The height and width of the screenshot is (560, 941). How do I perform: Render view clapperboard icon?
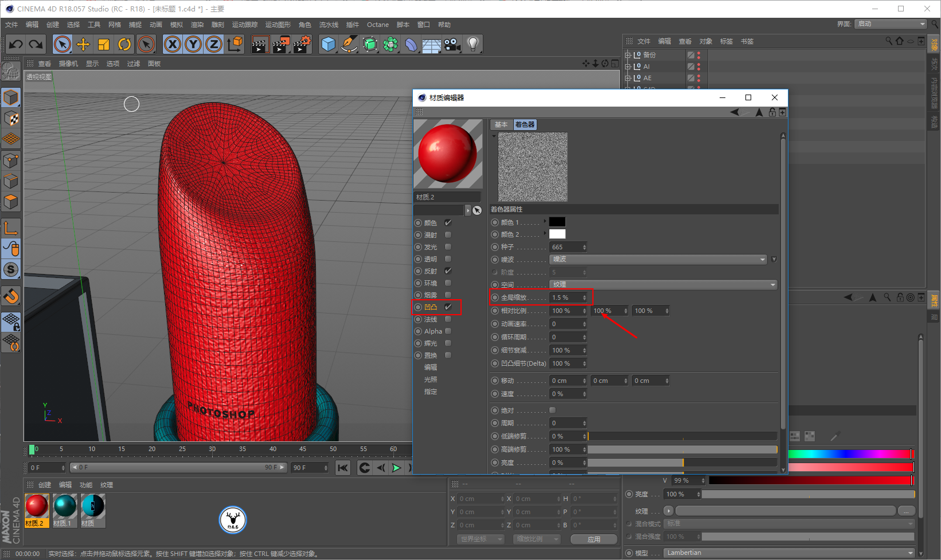coord(260,44)
